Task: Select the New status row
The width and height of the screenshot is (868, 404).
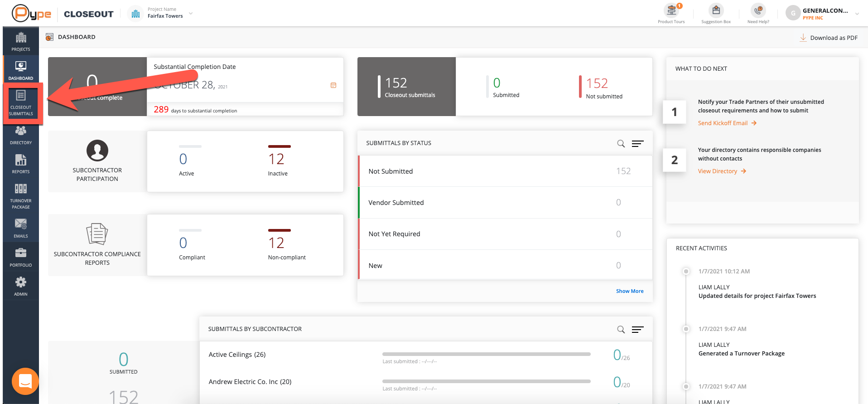Action: (505, 265)
